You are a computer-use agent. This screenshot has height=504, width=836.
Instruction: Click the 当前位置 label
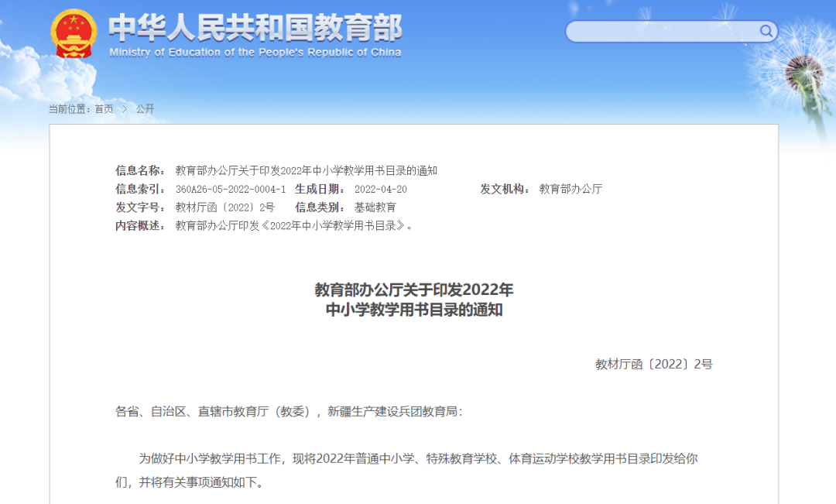coord(70,109)
